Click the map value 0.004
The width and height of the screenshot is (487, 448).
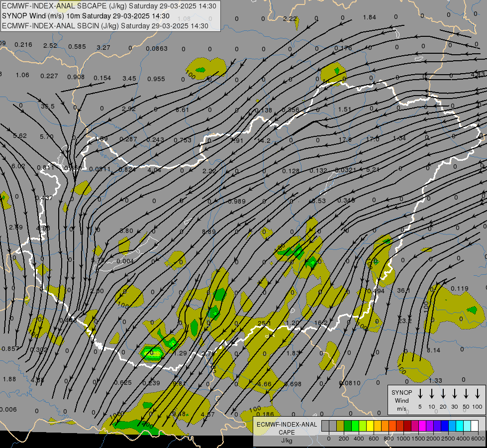[125, 261]
